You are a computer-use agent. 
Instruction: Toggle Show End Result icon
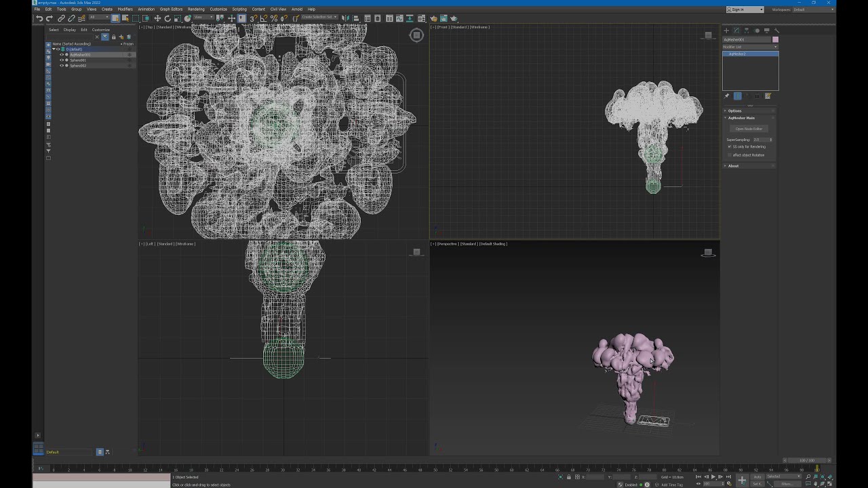(x=738, y=96)
